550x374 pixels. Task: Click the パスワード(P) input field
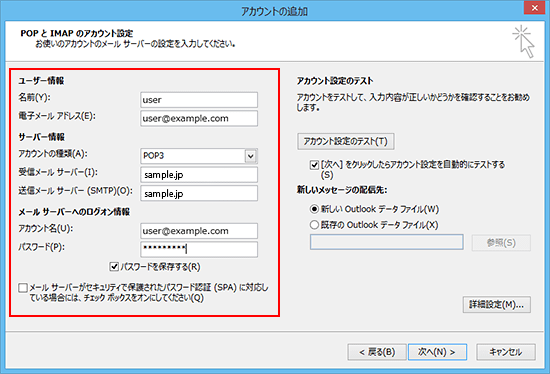pos(199,249)
